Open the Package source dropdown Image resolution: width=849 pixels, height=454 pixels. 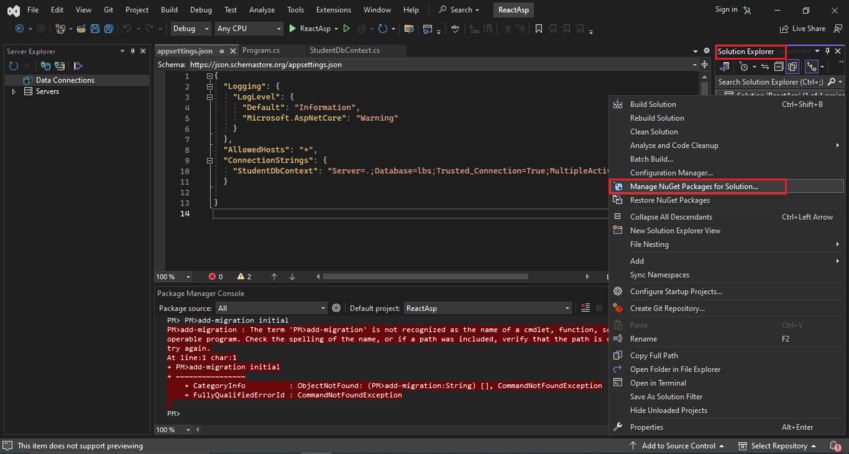[272, 308]
